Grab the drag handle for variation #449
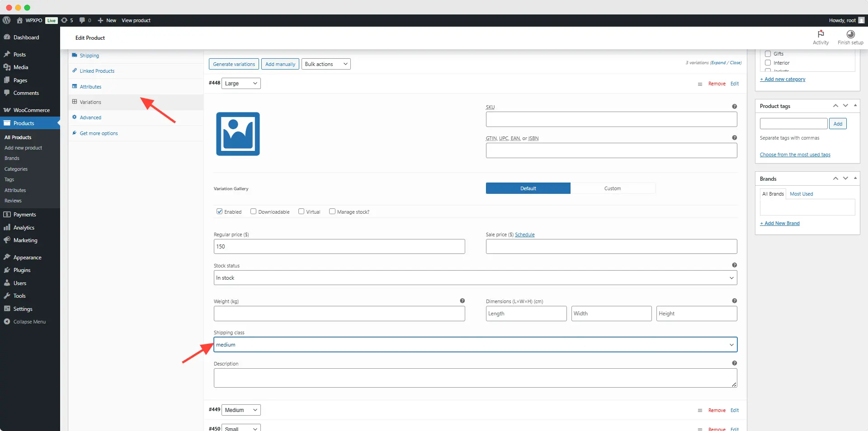The image size is (868, 431). [x=700, y=411]
